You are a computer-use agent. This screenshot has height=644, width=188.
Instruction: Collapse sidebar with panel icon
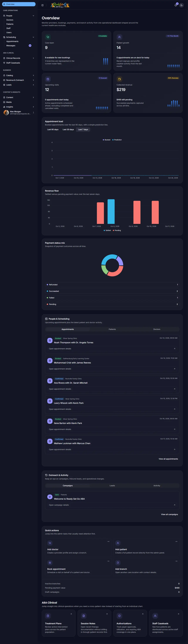(43, 5)
